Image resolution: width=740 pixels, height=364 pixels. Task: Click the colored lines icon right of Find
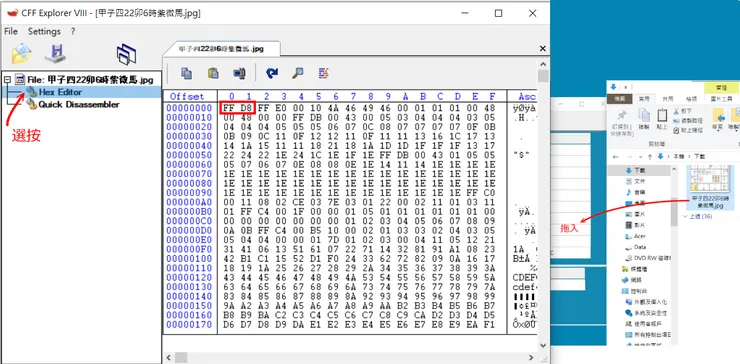coord(324,73)
